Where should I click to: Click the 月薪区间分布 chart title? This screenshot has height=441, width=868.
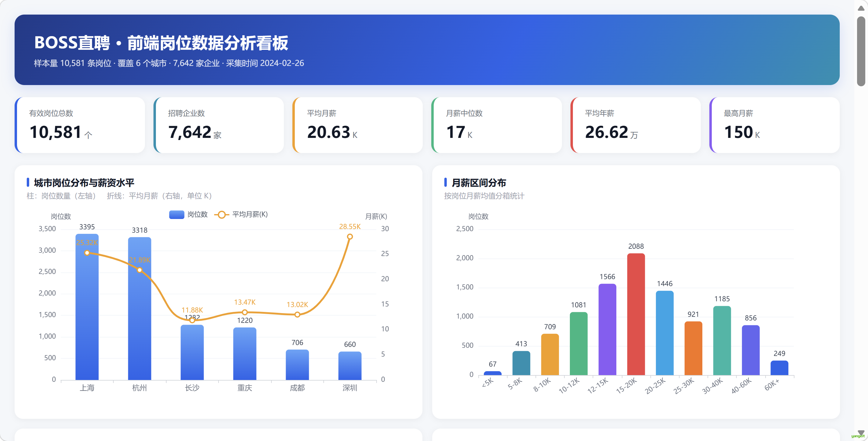479,183
